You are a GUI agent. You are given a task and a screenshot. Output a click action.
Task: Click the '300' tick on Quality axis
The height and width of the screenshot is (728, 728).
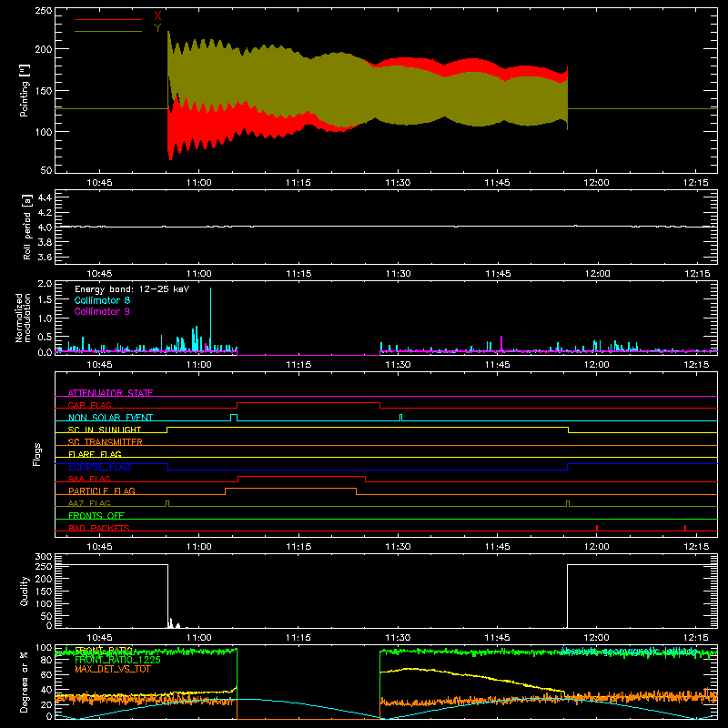click(43, 557)
